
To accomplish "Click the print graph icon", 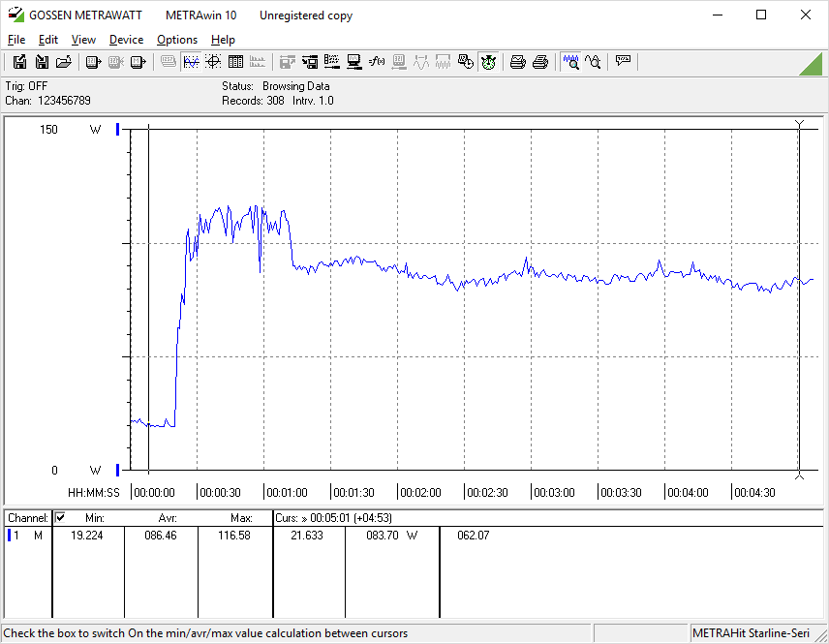I will click(x=517, y=62).
